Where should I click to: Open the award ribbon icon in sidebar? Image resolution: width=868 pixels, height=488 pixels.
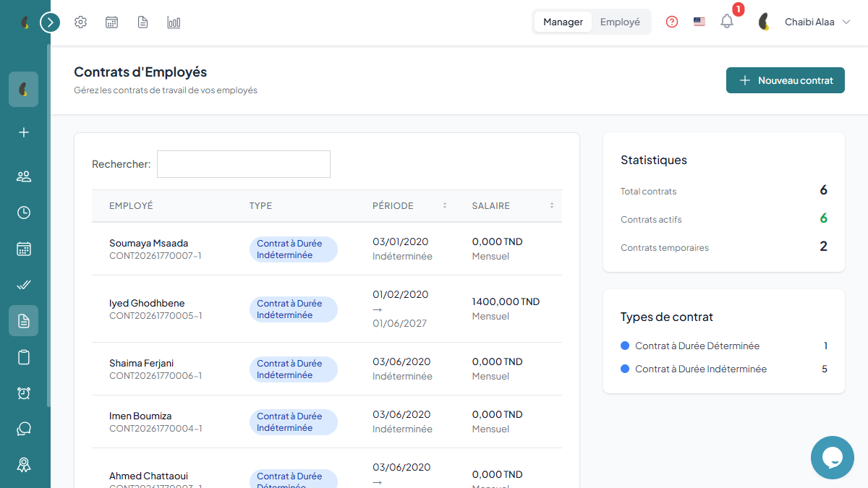24,465
